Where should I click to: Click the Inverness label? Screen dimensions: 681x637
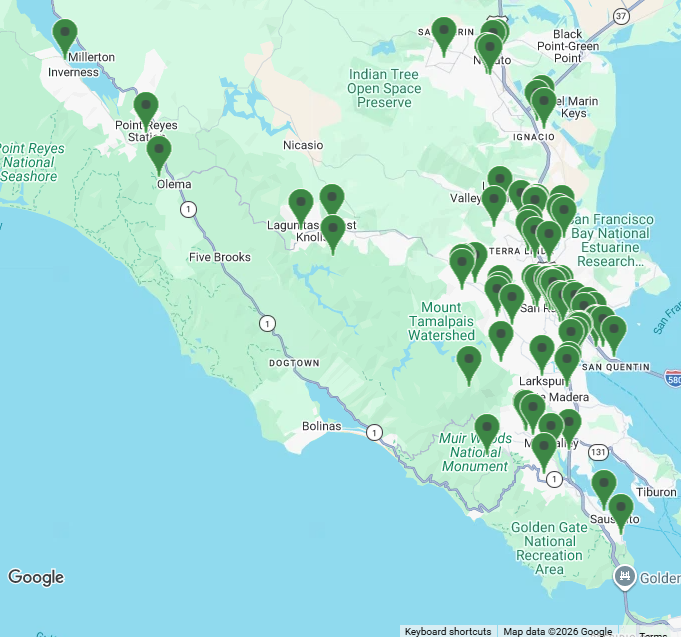pyautogui.click(x=73, y=72)
